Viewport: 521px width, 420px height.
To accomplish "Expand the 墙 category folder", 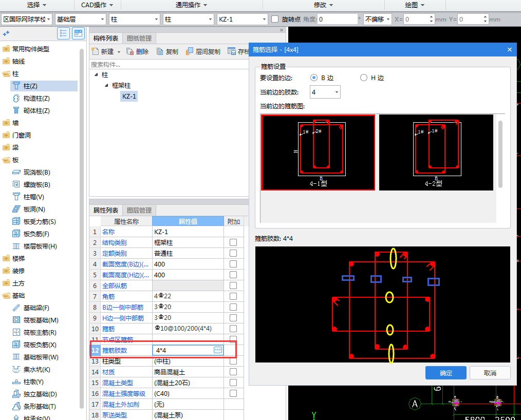I will click(x=6, y=123).
